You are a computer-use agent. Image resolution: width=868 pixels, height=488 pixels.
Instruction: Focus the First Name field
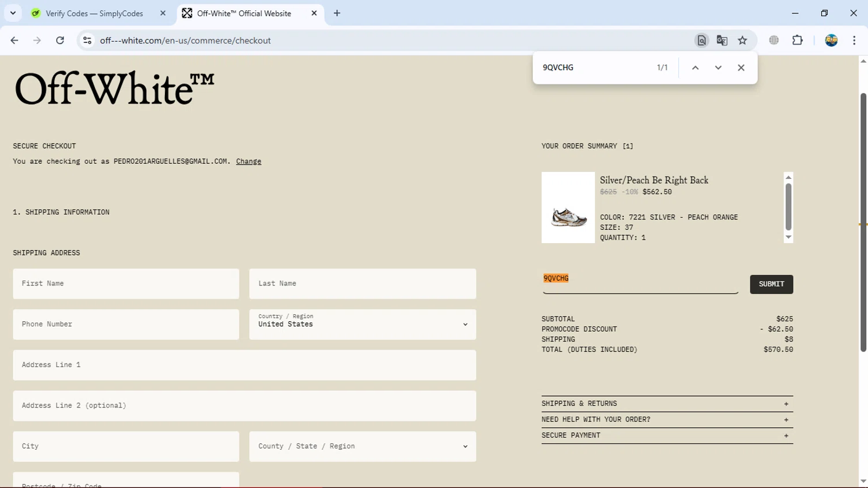pyautogui.click(x=126, y=284)
